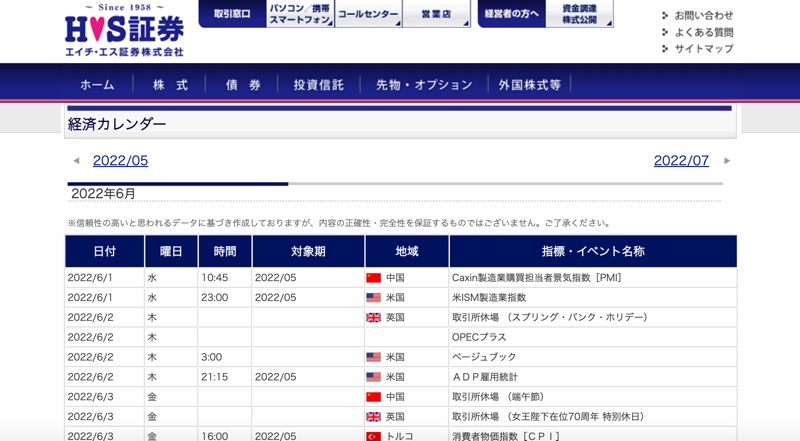Screen dimensions: 800x441
Task: Click the 対象期 column header
Action: 308,251
